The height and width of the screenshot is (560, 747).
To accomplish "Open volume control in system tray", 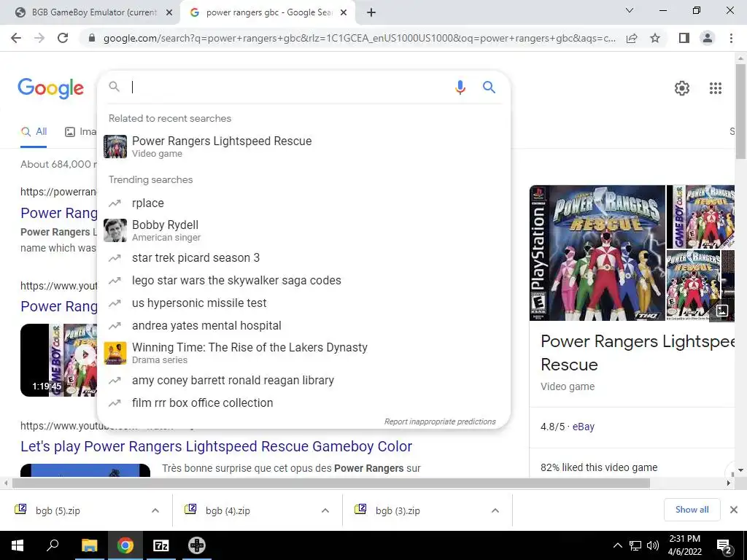I will (x=653, y=545).
